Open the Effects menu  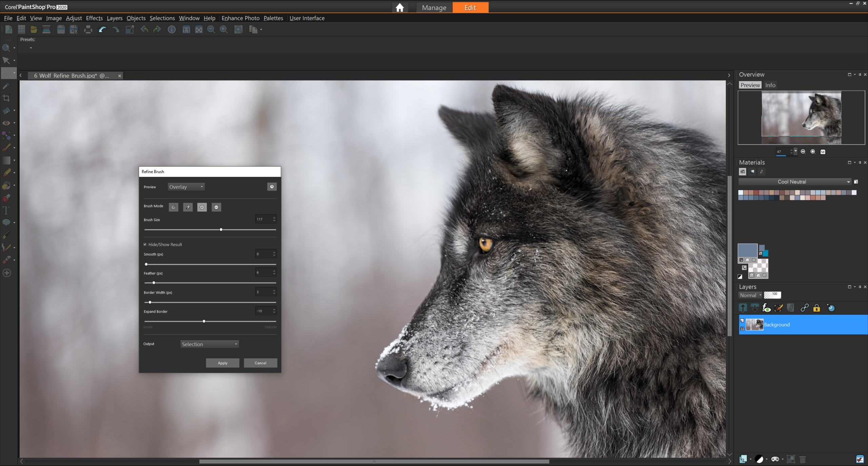click(94, 18)
